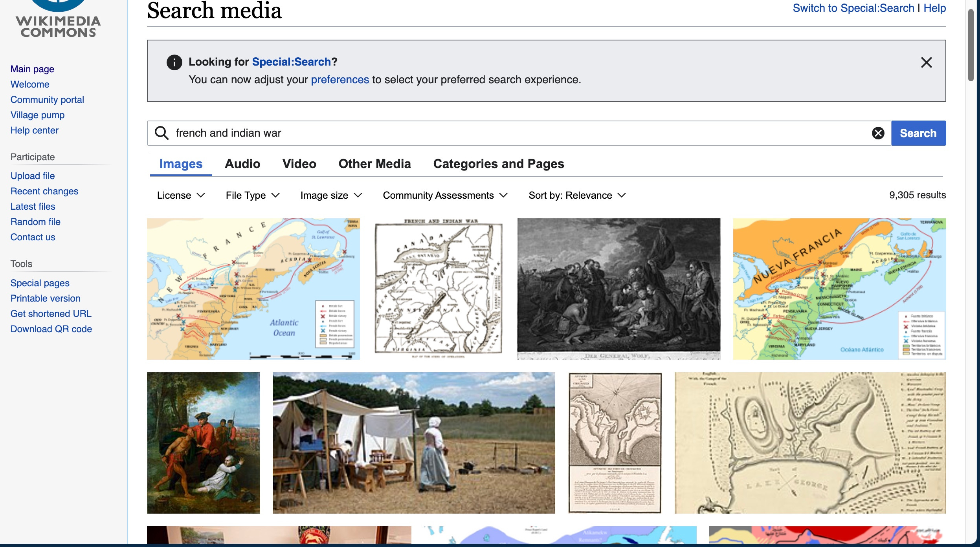Screen dimensions: 980x547
Task: Click Upload file in sidebar
Action: (33, 176)
